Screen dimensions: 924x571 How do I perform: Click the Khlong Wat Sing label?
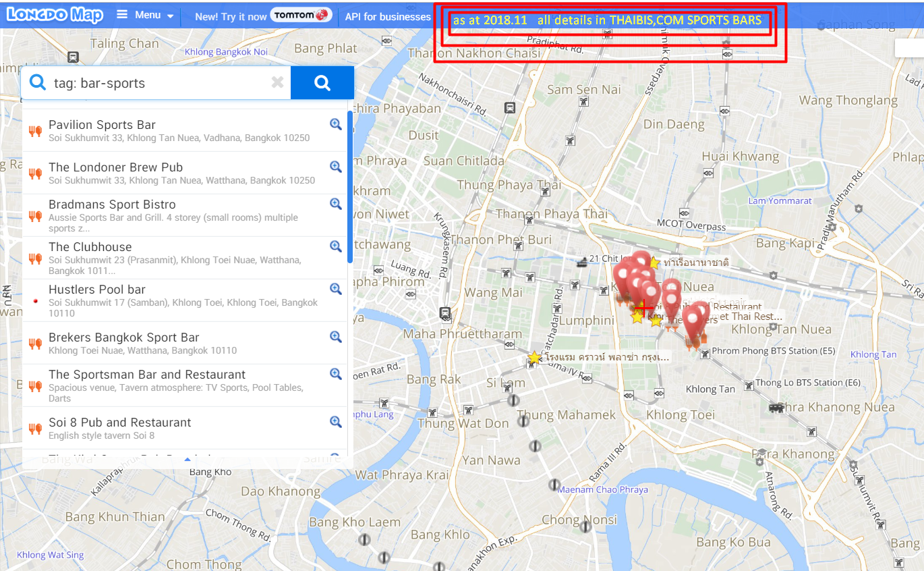click(x=51, y=555)
